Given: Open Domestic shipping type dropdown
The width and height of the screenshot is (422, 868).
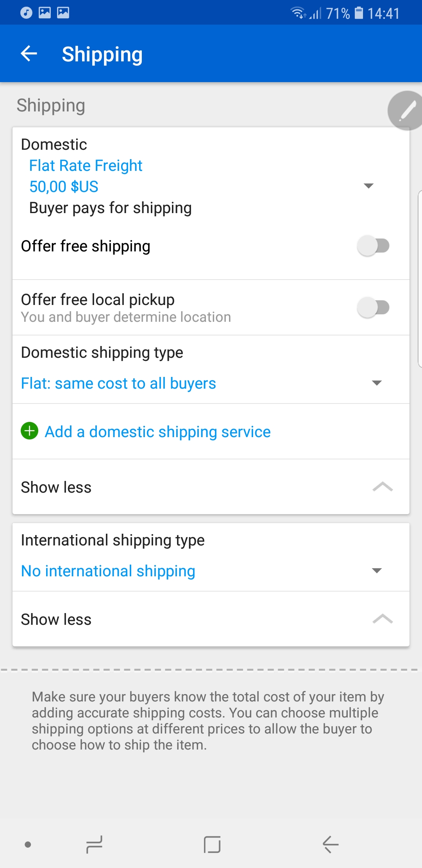Looking at the screenshot, I should tap(376, 383).
